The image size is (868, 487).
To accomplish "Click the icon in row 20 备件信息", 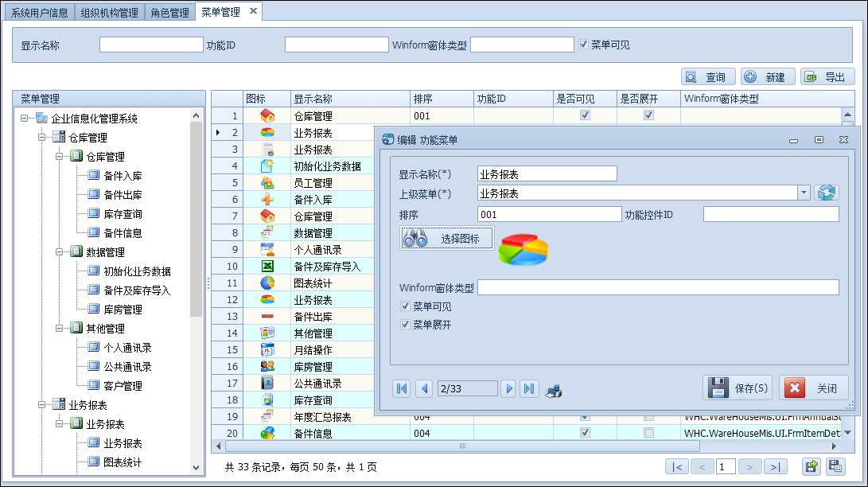I will click(267, 434).
